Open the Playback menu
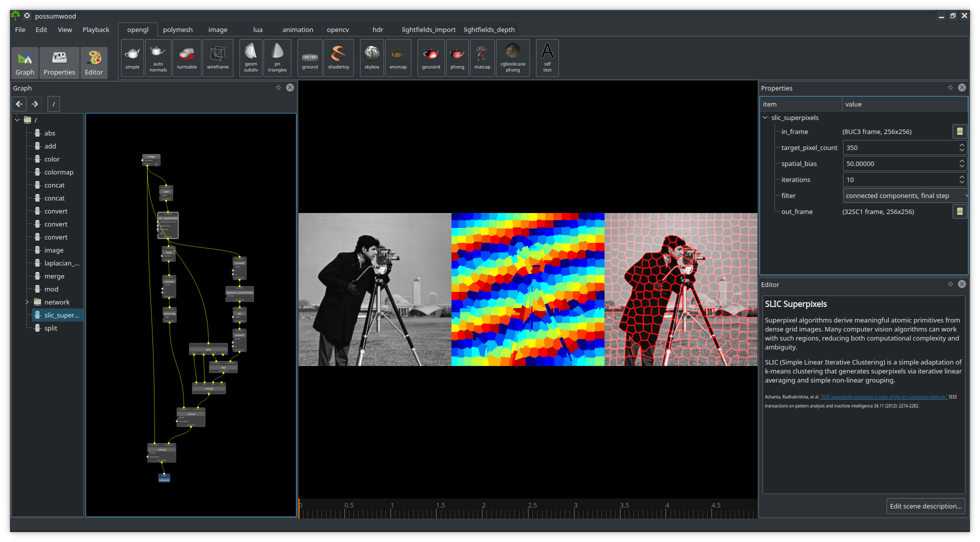 [x=95, y=29]
